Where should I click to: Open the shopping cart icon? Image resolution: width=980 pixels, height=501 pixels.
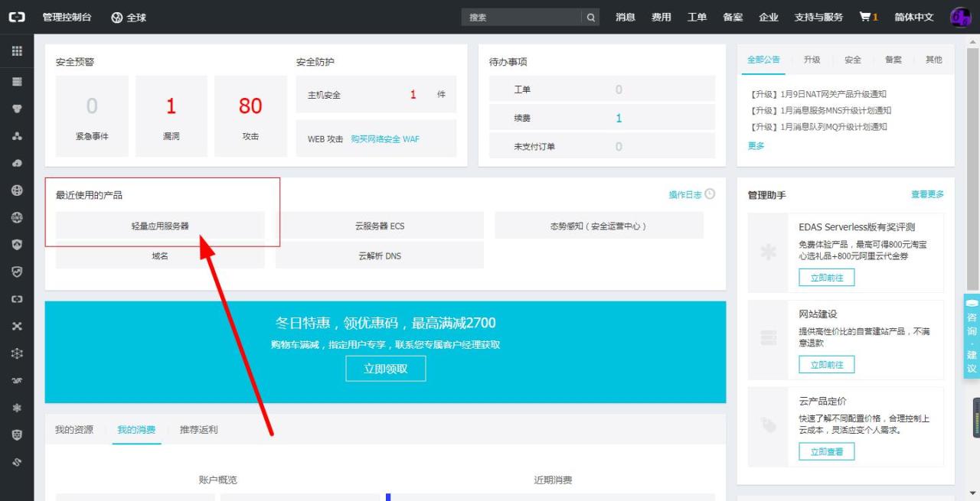[865, 17]
